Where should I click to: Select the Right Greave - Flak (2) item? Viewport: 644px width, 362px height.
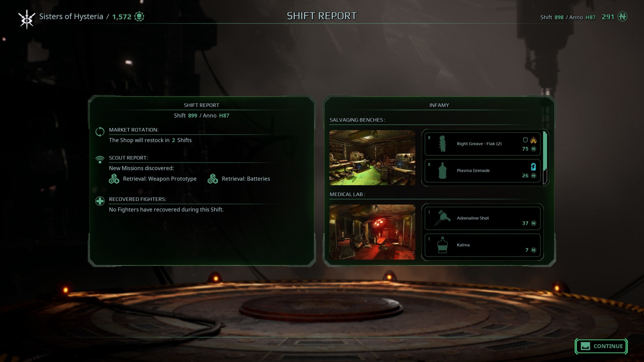point(482,144)
